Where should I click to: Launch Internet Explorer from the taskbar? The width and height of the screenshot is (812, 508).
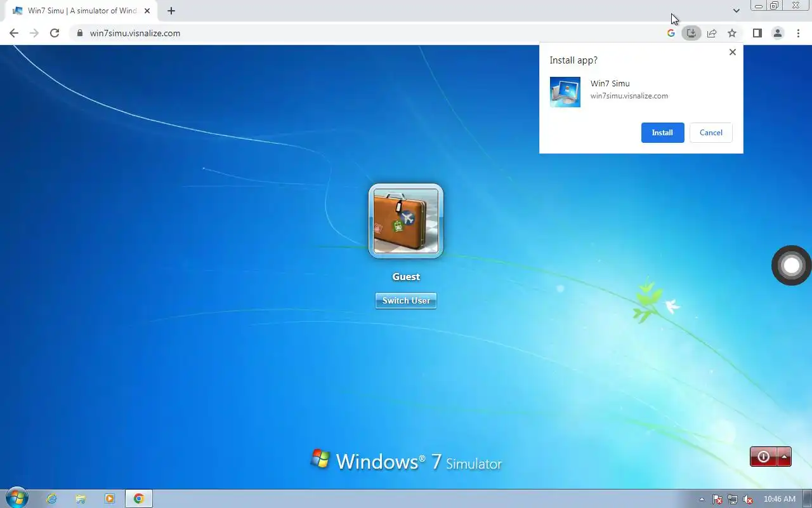[51, 498]
